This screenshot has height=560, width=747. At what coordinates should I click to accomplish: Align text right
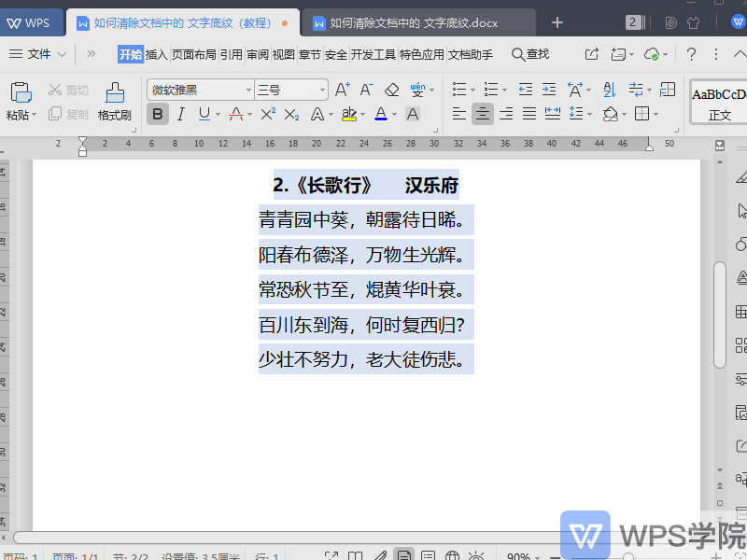(x=506, y=114)
